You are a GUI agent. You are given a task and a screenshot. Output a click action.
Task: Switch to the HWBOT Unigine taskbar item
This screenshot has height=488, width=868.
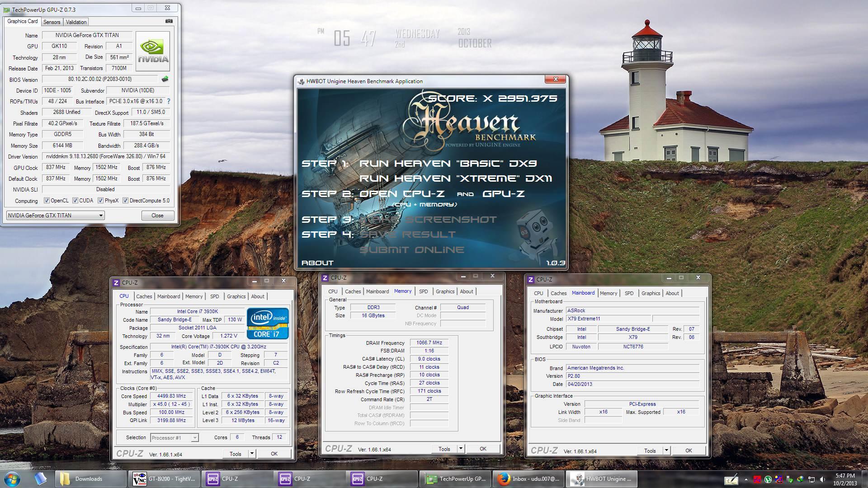601,479
